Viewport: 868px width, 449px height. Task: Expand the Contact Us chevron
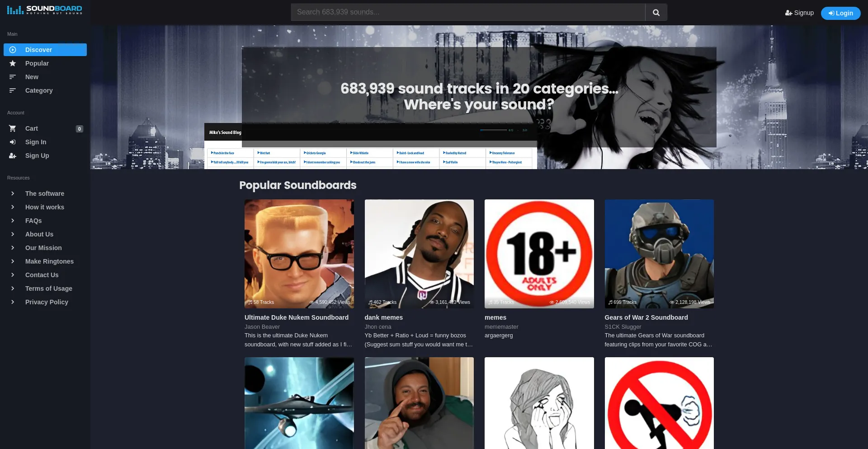pos(13,275)
